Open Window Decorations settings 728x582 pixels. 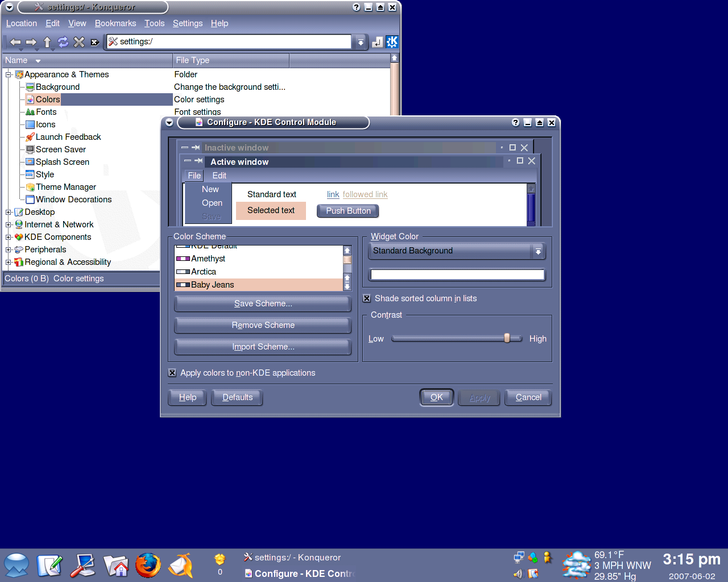coord(74,199)
